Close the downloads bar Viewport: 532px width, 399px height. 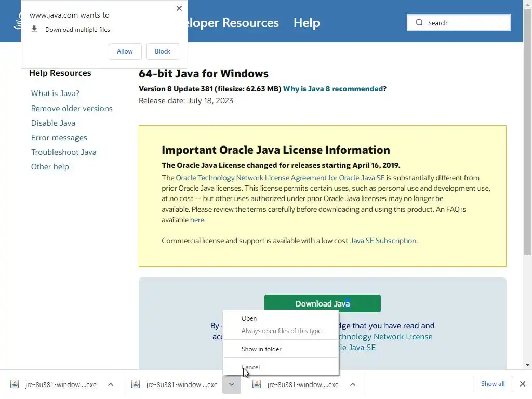coord(523,384)
